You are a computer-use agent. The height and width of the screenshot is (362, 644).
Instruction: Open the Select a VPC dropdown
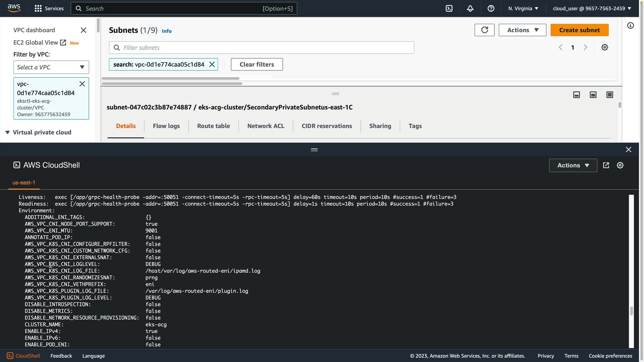click(x=51, y=67)
